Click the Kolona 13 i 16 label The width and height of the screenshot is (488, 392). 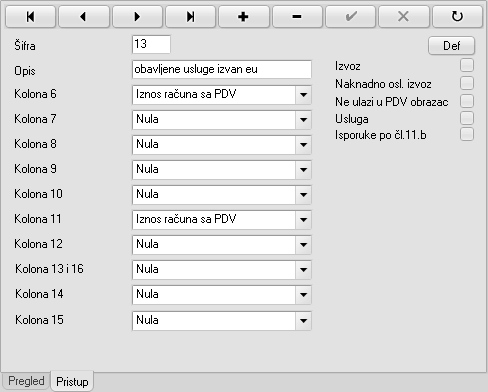coord(49,269)
